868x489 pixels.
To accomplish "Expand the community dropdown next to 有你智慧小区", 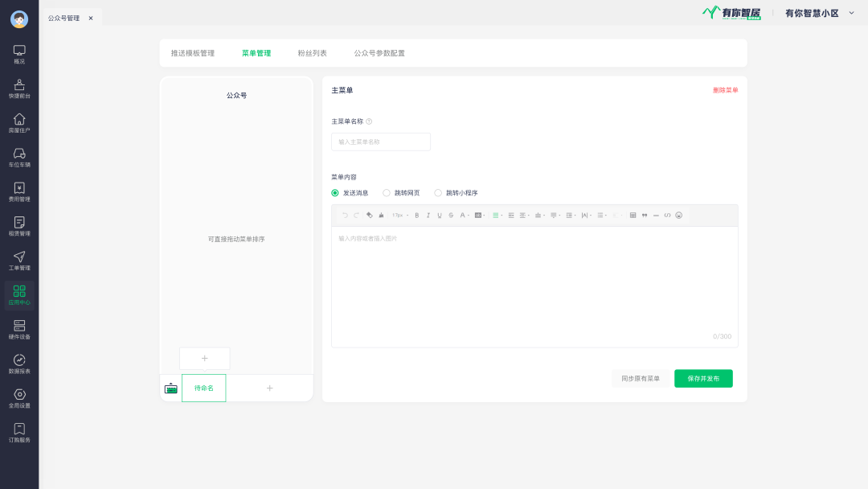I will [x=852, y=13].
